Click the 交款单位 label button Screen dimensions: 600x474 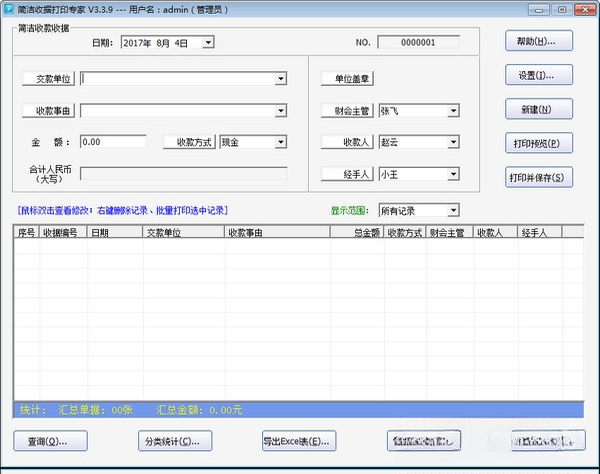(48, 79)
